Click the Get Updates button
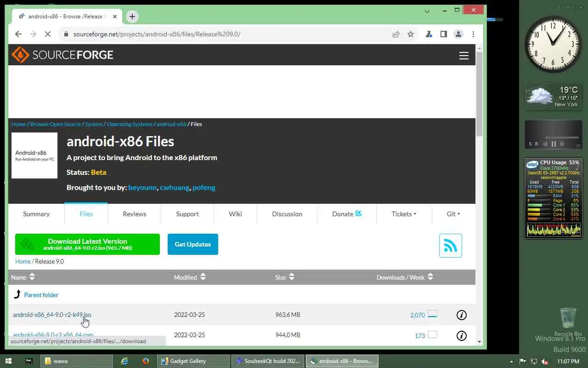 [x=193, y=244]
